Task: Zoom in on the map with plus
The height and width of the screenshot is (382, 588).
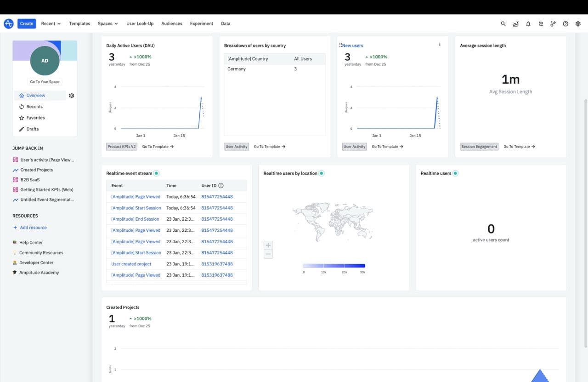Action: [268, 245]
